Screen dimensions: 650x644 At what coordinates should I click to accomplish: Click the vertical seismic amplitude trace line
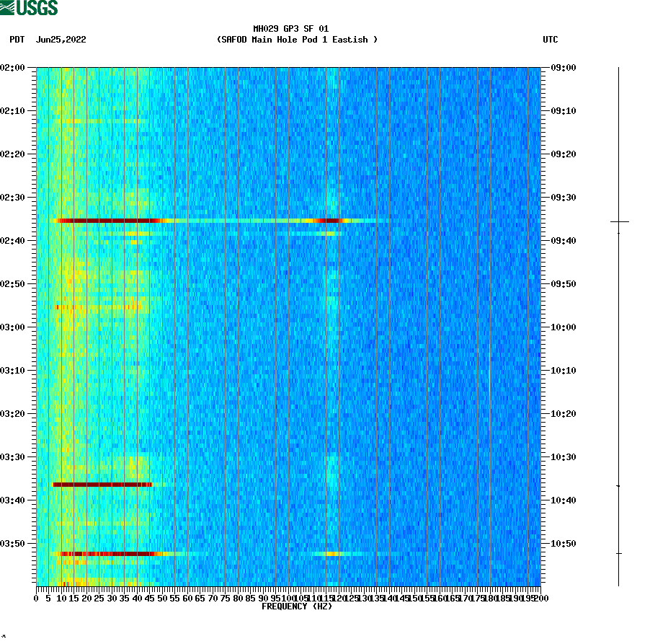(618, 325)
